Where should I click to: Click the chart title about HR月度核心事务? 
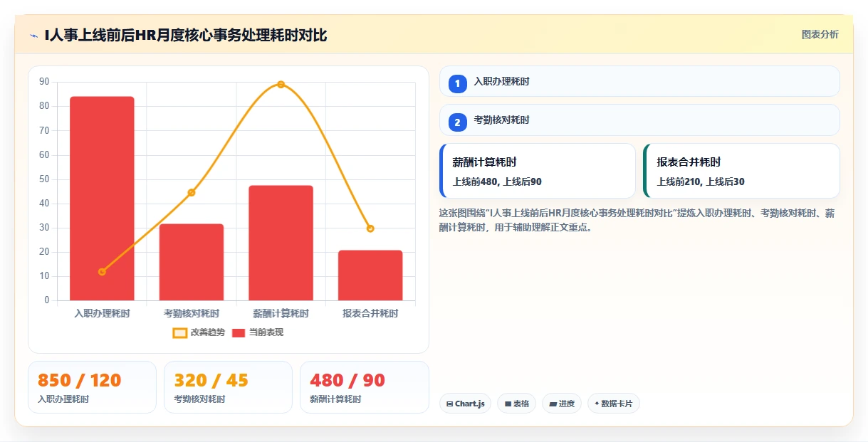(x=185, y=35)
